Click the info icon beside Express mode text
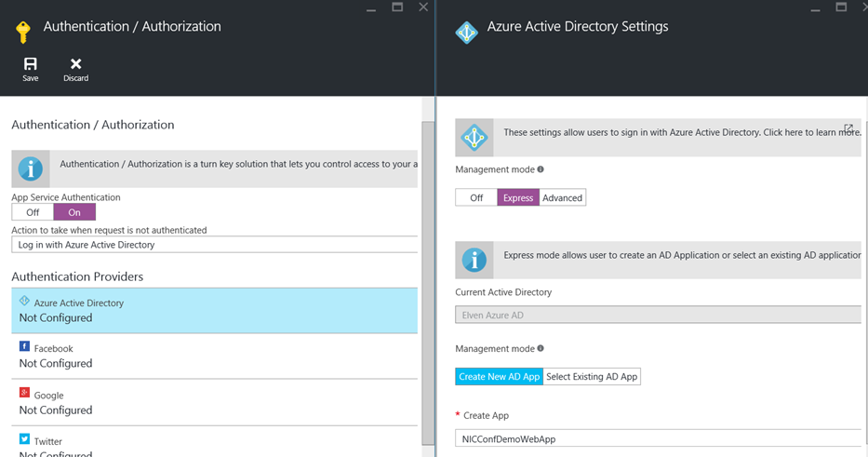 coord(474,260)
